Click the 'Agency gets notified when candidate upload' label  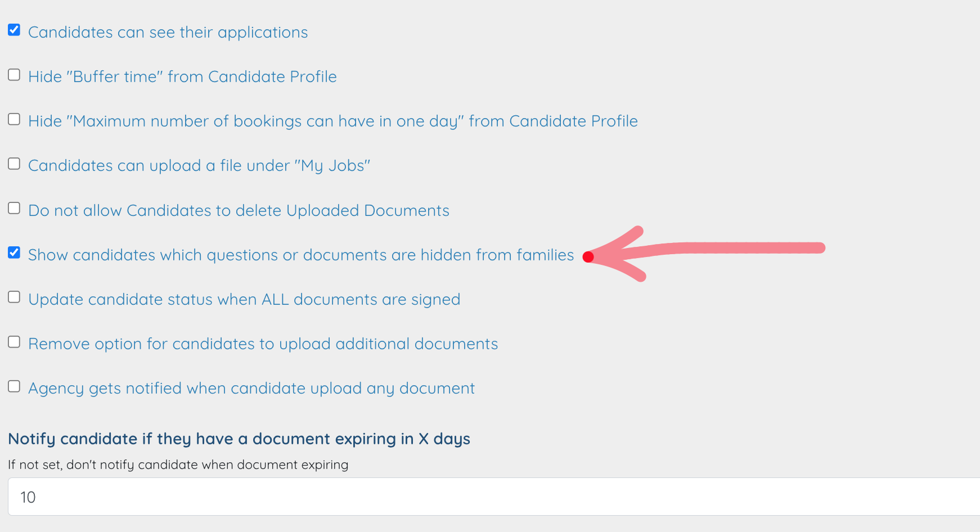[251, 389]
